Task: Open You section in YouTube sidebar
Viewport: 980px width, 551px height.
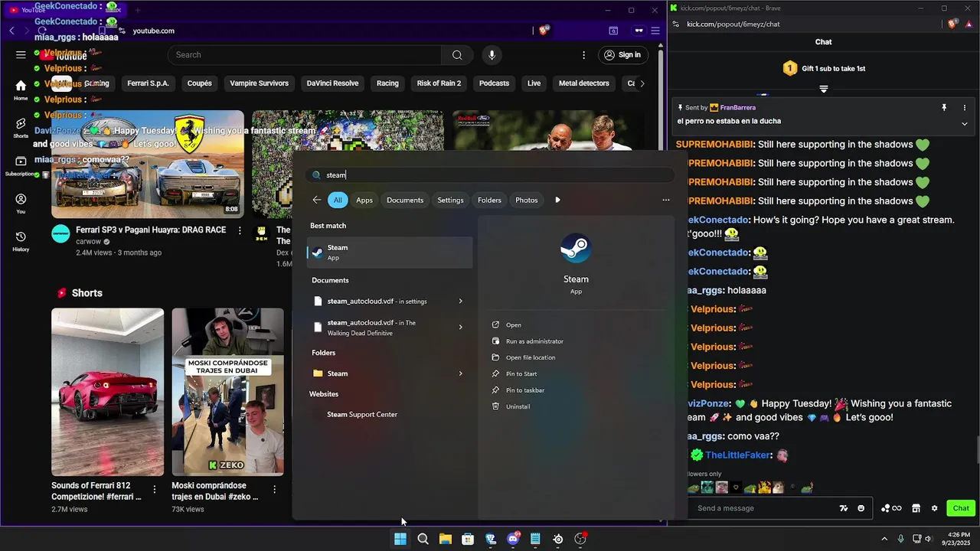Action: (x=21, y=204)
